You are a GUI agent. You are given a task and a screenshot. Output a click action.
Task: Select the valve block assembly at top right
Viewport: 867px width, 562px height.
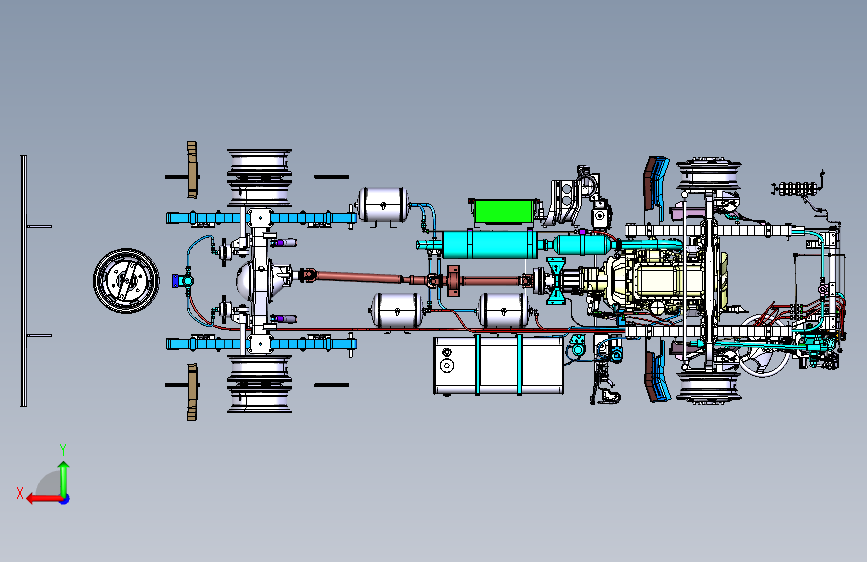click(795, 189)
